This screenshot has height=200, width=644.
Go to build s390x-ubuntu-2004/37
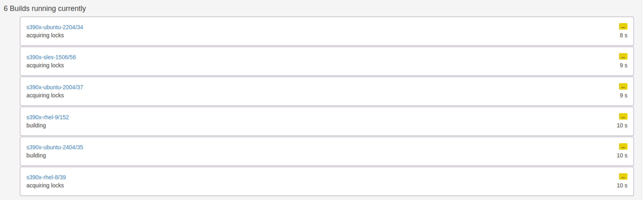click(x=55, y=87)
